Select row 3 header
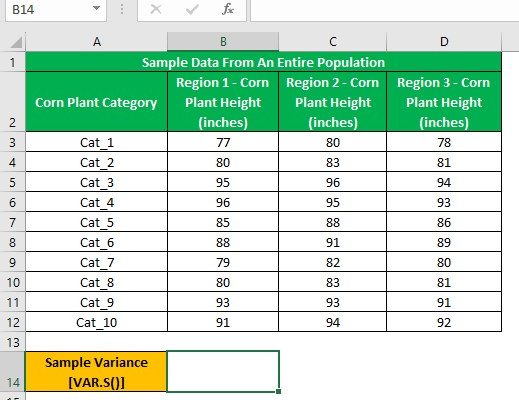This screenshot has width=519, height=400. pyautogui.click(x=12, y=142)
